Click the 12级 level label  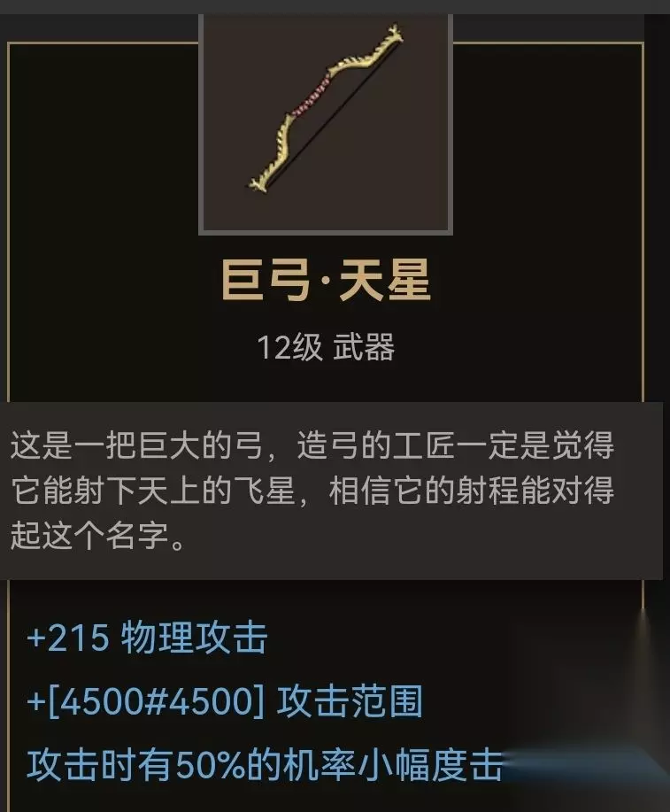[x=290, y=347]
